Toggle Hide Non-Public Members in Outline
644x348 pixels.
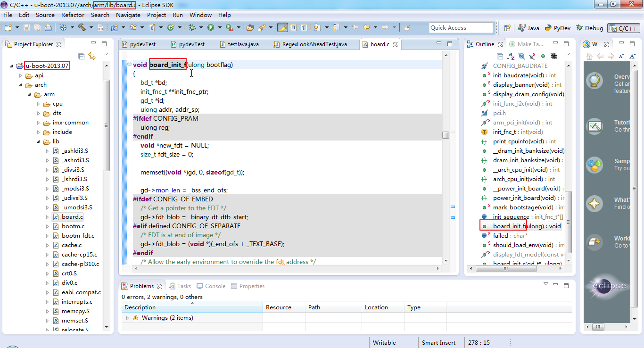[x=543, y=56]
